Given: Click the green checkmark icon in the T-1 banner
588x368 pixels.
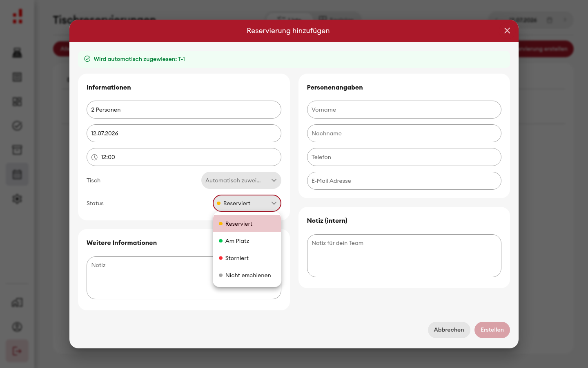Looking at the screenshot, I should click(87, 59).
